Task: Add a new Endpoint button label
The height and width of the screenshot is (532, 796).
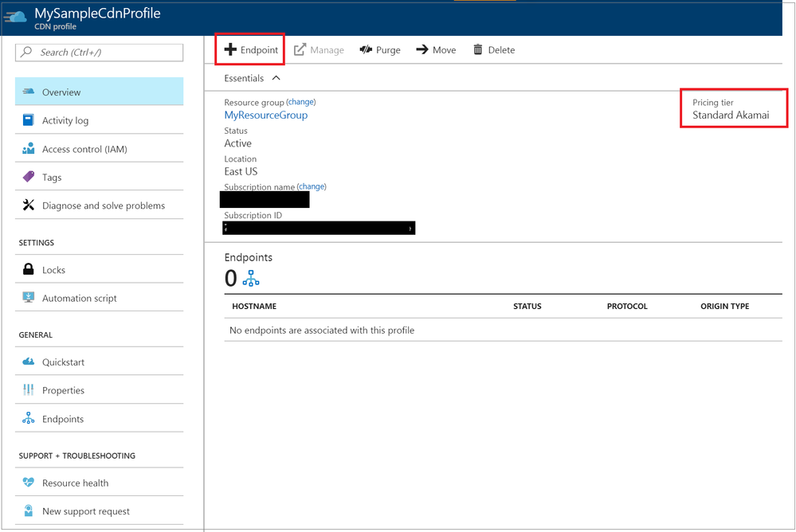Action: [259, 49]
